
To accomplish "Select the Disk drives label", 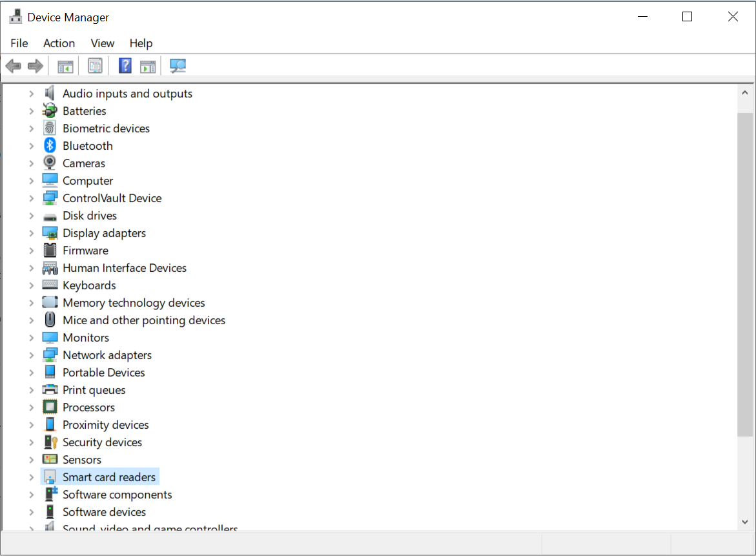I will 90,216.
